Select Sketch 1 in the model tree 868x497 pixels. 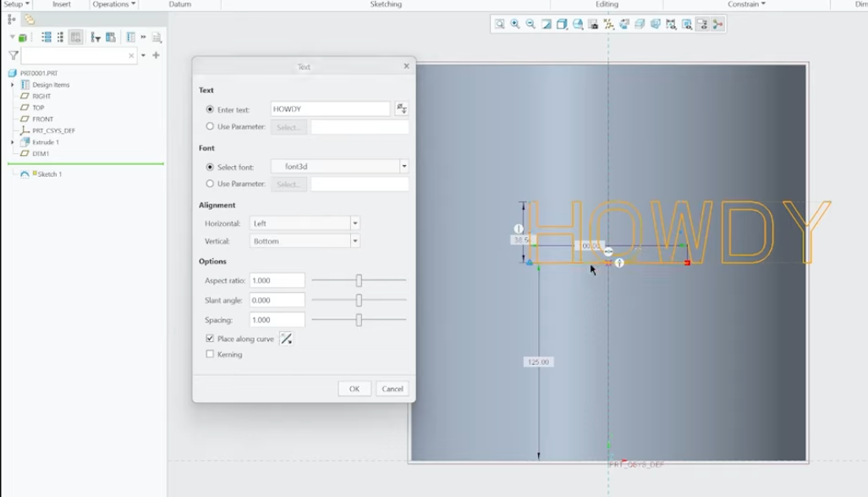click(x=49, y=174)
